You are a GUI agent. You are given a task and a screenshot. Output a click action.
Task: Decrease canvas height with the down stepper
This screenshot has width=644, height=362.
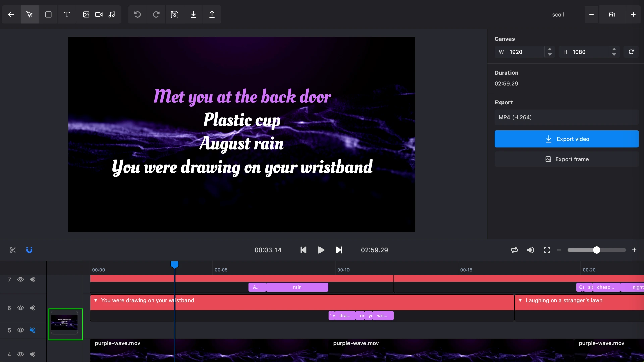(614, 55)
